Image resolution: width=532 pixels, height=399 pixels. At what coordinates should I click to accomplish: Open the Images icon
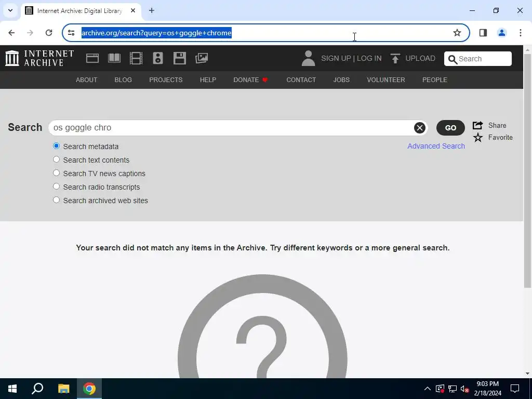[x=202, y=58]
